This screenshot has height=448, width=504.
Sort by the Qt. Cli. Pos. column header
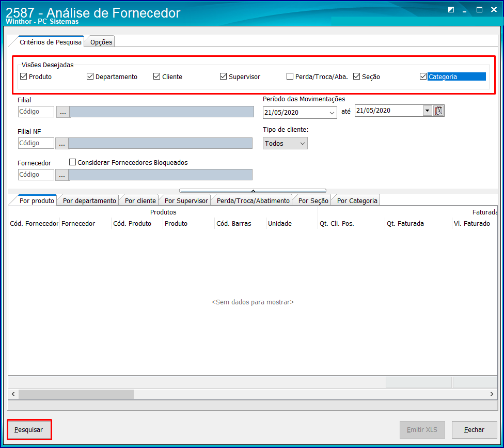coord(351,224)
